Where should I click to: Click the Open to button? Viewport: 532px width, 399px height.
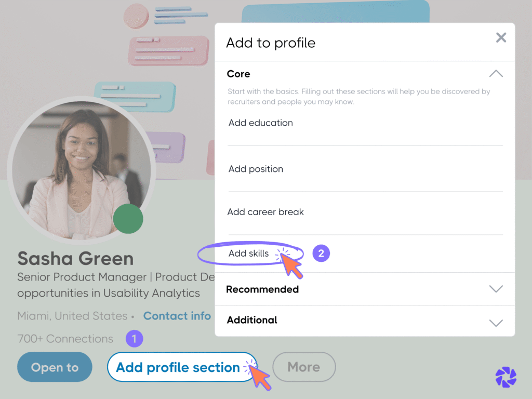[54, 367]
